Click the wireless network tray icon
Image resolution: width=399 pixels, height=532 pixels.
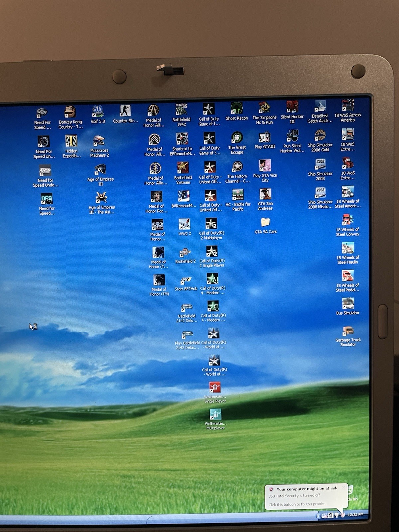[337, 515]
